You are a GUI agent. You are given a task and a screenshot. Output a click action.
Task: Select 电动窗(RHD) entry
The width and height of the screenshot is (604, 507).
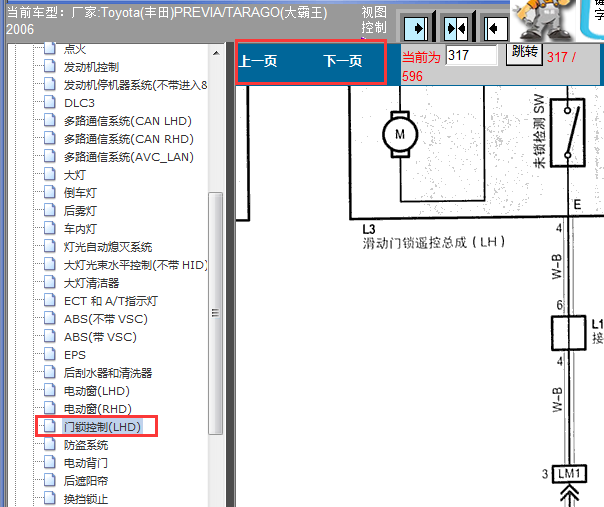[98, 408]
